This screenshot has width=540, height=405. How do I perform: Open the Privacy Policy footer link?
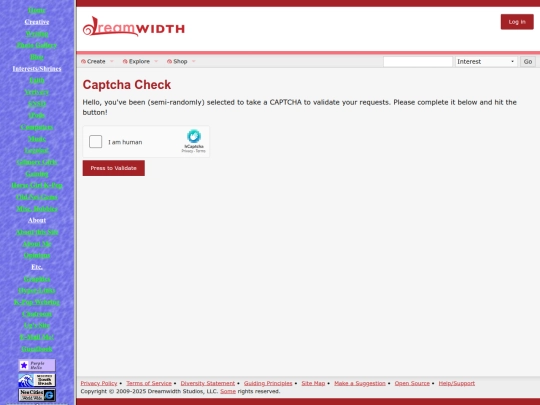tap(99, 383)
